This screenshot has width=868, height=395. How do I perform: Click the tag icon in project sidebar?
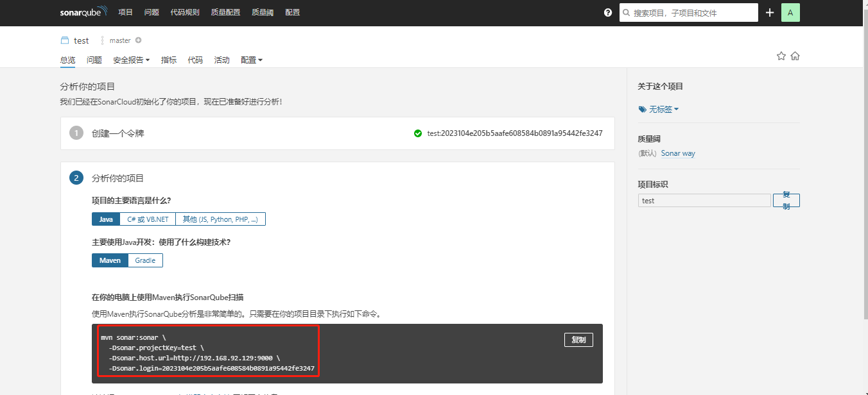pos(642,110)
